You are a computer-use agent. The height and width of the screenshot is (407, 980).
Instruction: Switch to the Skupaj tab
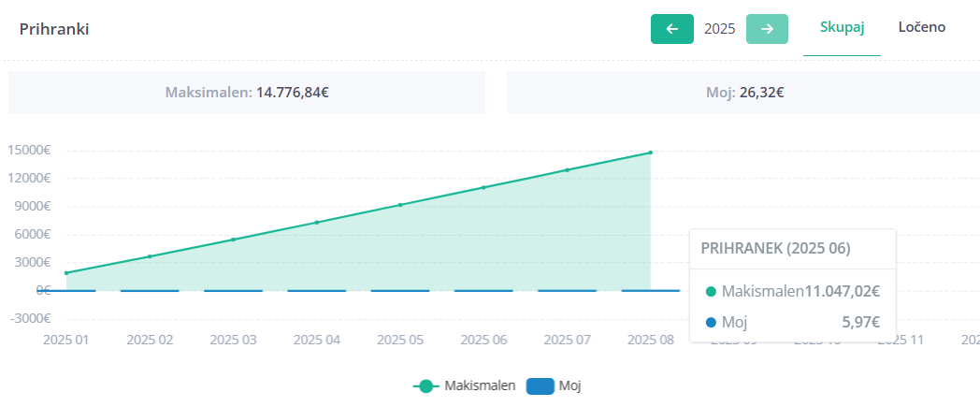(x=842, y=27)
